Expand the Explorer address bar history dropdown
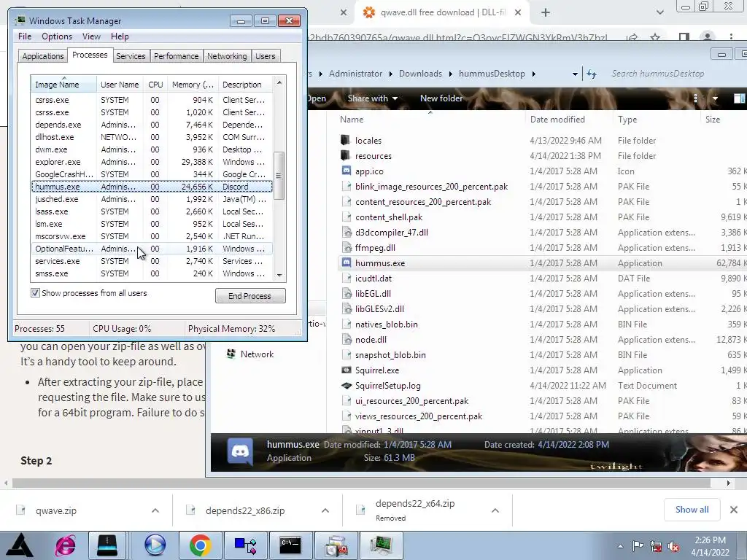 [575, 74]
